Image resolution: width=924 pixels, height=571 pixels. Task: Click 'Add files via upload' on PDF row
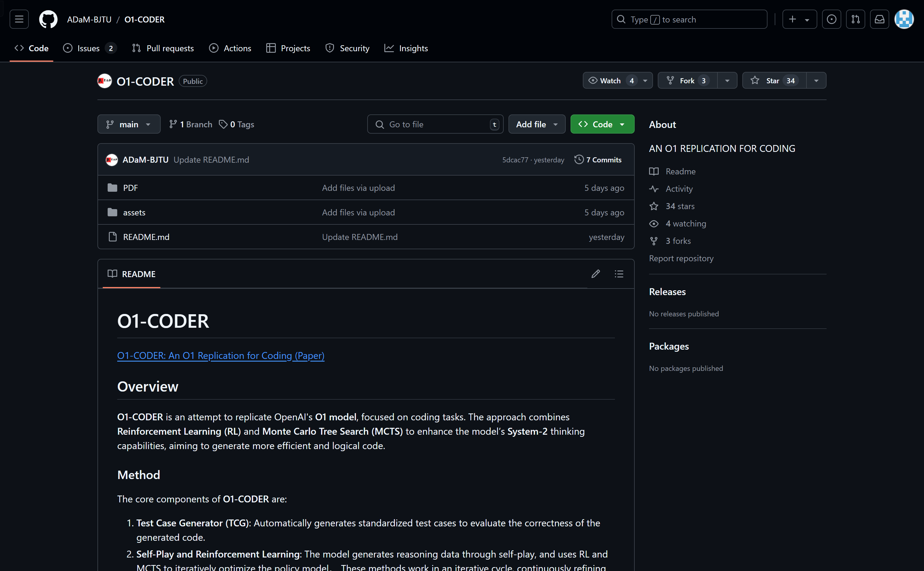point(358,188)
